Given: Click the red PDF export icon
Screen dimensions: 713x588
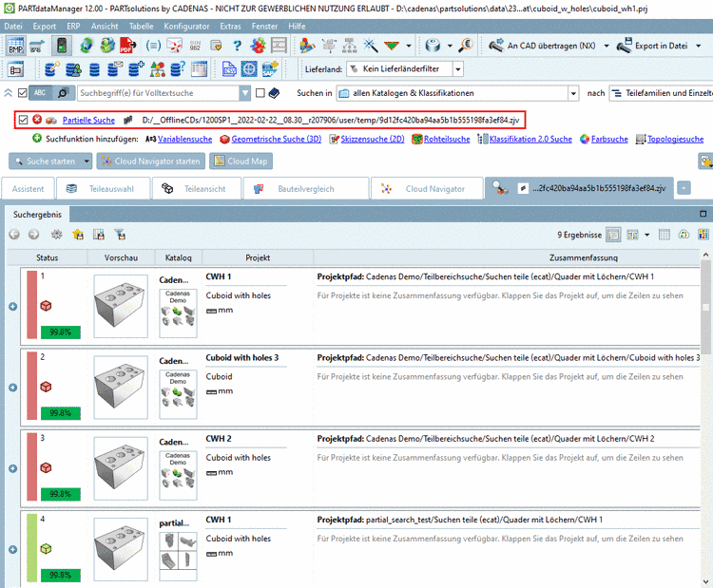Looking at the screenshot, I should (128, 46).
